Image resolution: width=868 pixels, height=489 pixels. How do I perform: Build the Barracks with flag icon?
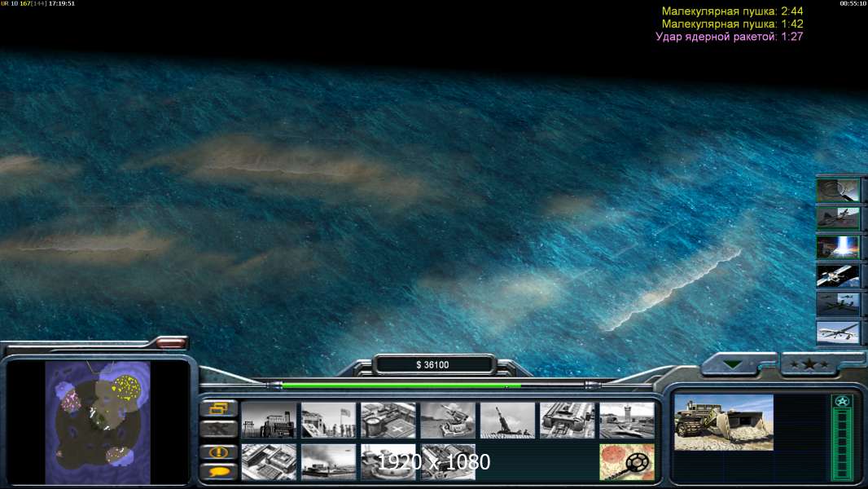329,421
